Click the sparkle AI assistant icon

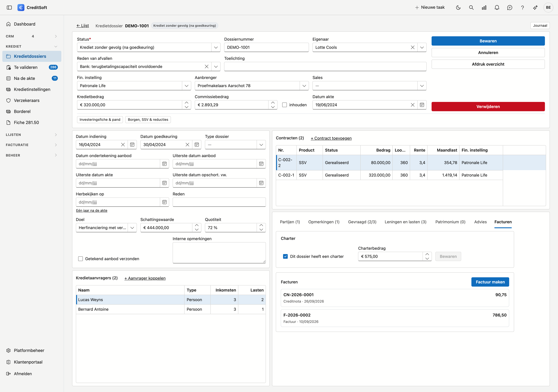(535, 8)
